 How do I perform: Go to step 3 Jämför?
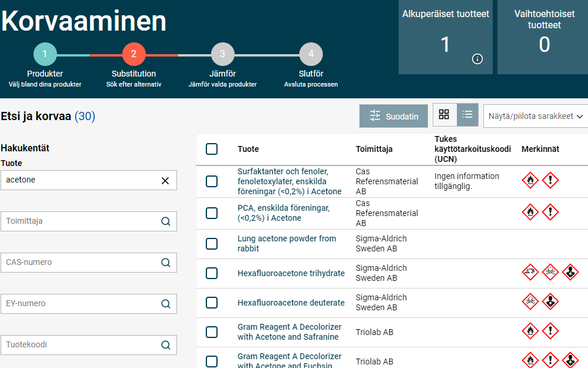tap(222, 54)
